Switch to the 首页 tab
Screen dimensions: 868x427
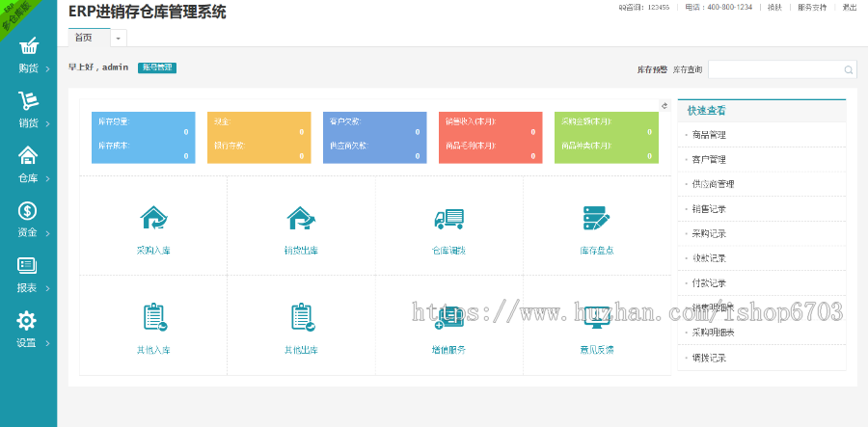[89, 38]
